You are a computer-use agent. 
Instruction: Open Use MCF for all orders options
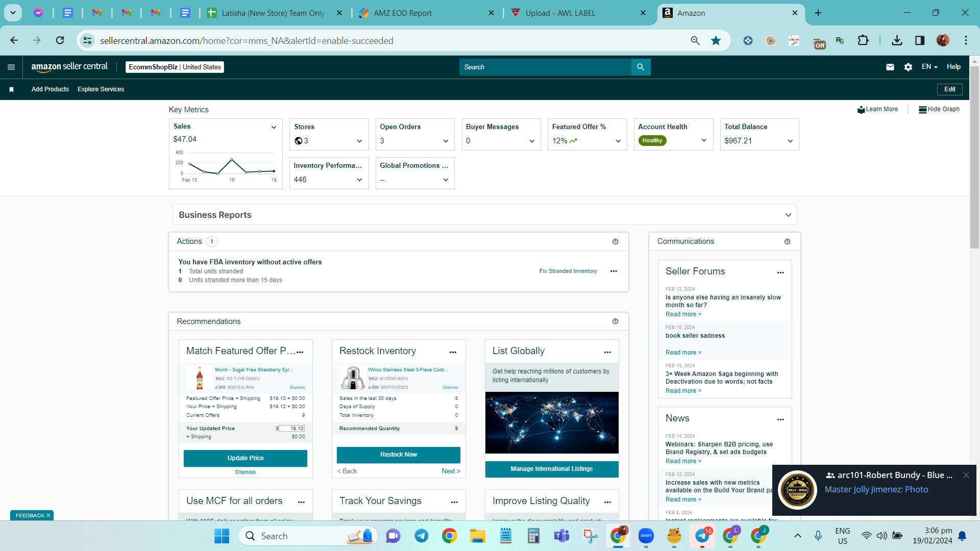pos(301,502)
